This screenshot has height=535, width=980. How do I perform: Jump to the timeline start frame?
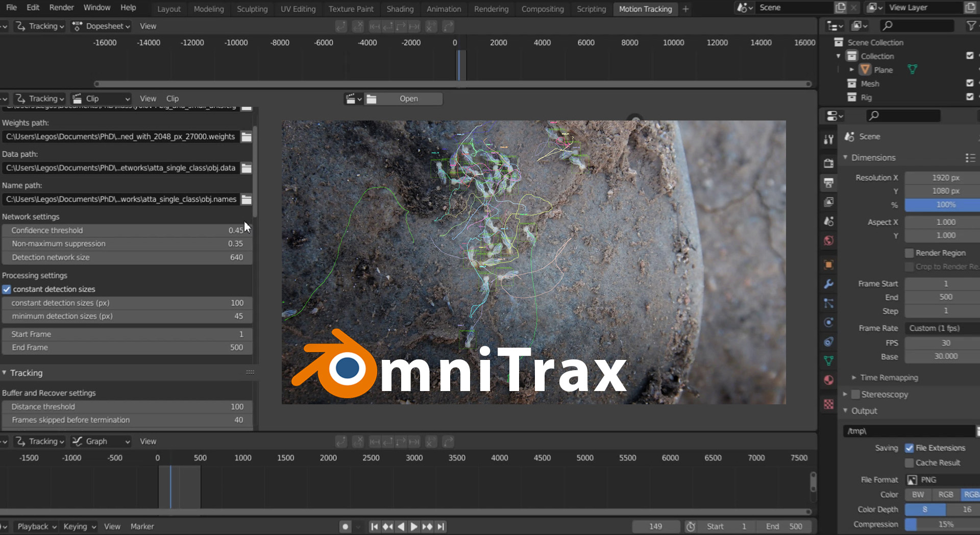374,526
